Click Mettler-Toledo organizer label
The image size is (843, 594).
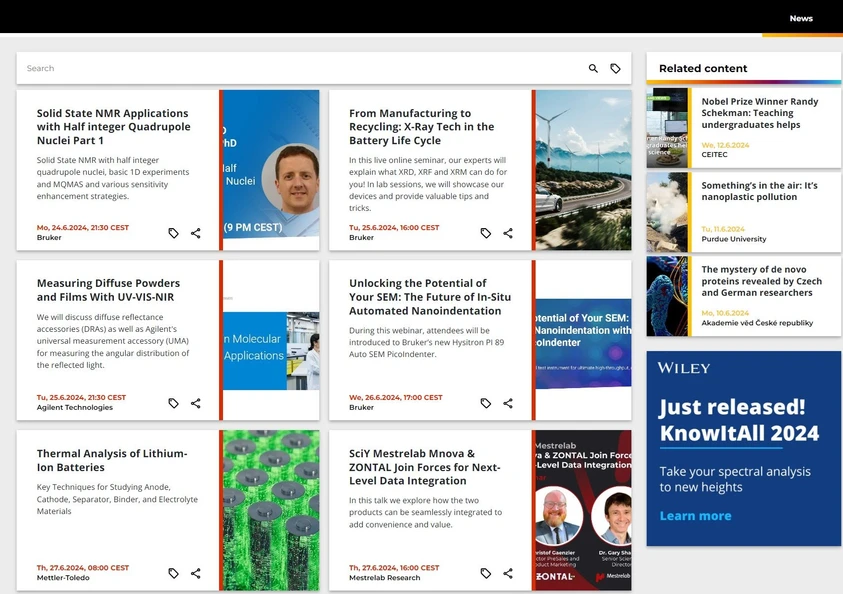point(63,578)
